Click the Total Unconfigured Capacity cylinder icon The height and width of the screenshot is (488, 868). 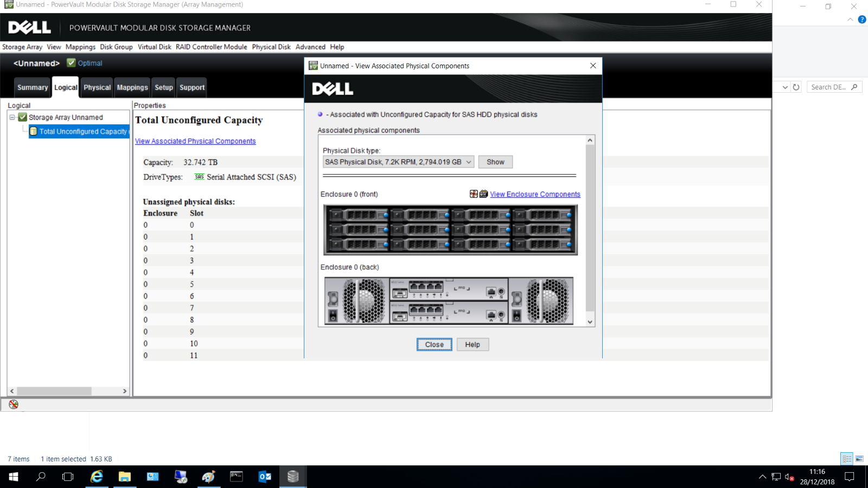(34, 131)
